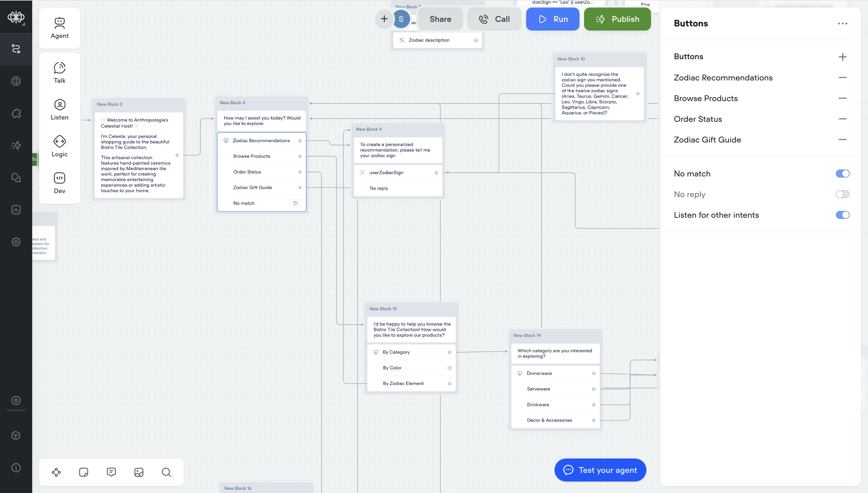Open the Logic section in the steps panel

tap(59, 146)
